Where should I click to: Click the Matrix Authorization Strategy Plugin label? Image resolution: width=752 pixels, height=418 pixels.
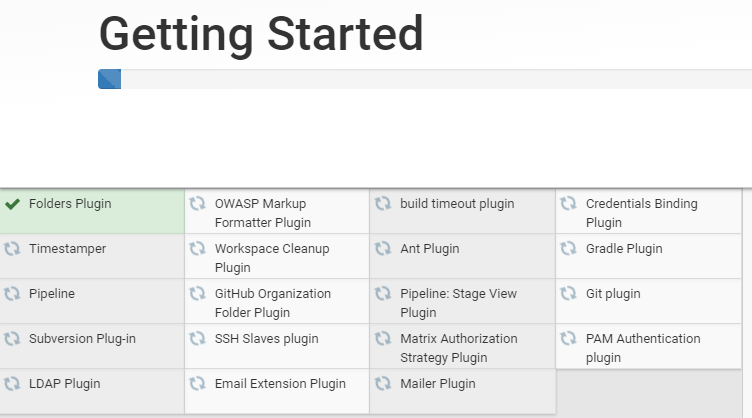pyautogui.click(x=458, y=348)
